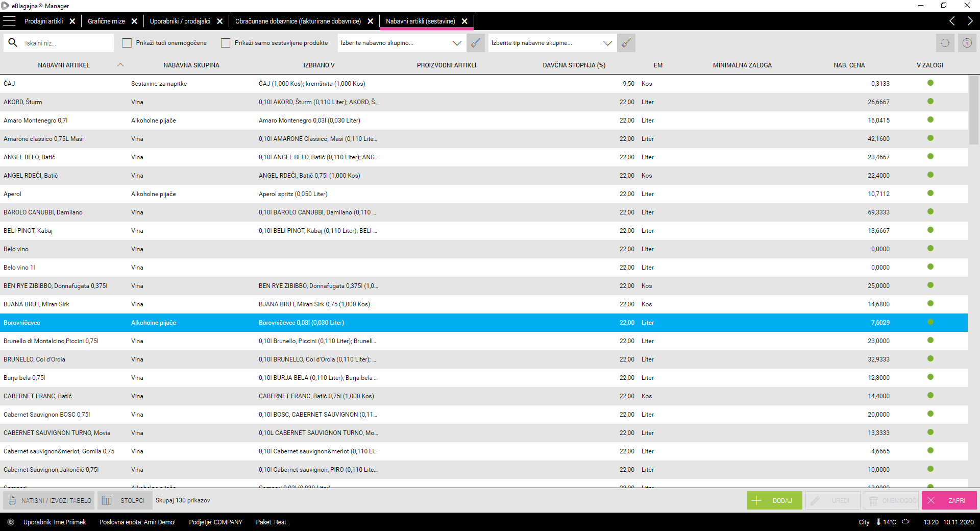The width and height of the screenshot is (980, 531).
Task: Clear the tip nabavne skupine filter brush
Action: pyautogui.click(x=626, y=43)
